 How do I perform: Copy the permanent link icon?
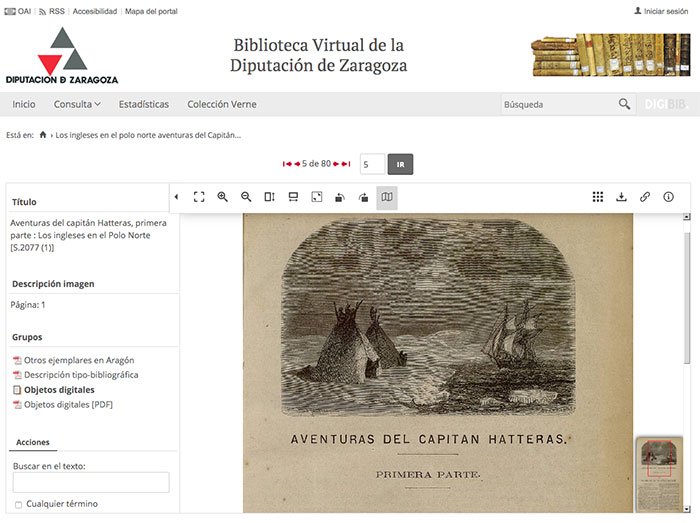tap(645, 197)
